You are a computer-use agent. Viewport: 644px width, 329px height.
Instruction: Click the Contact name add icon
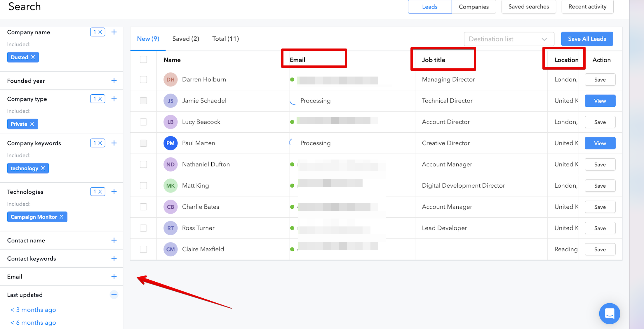coord(114,240)
